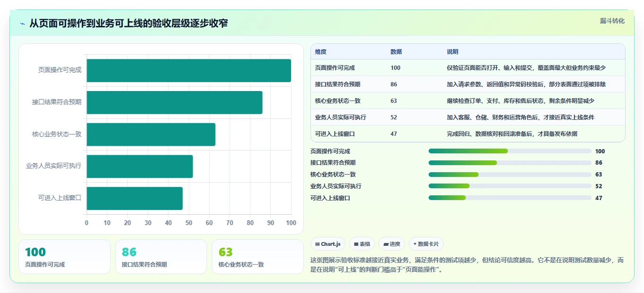
Task: Click description starting 继续检查订单
Action: [521, 101]
